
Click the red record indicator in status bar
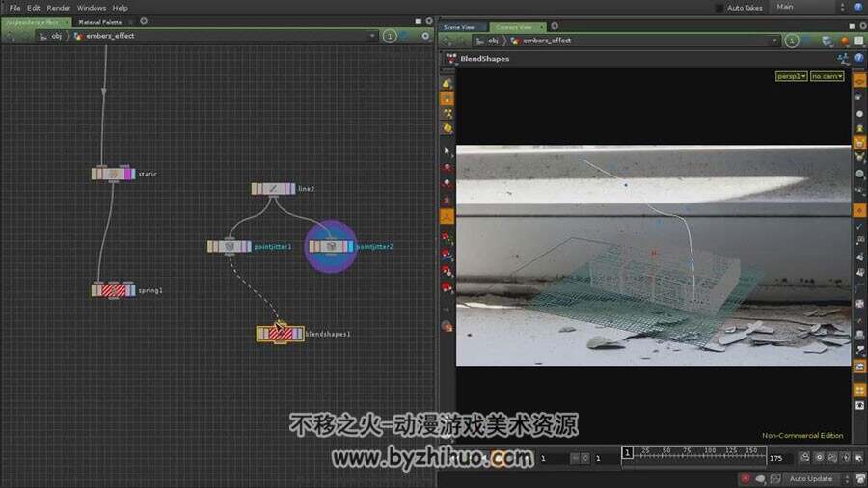coord(746,478)
